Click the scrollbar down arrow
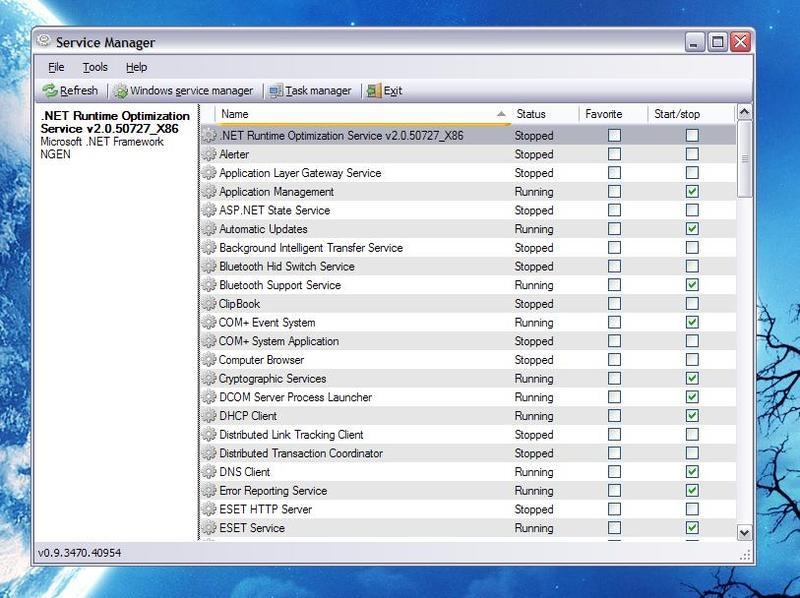The image size is (800, 598). click(744, 533)
